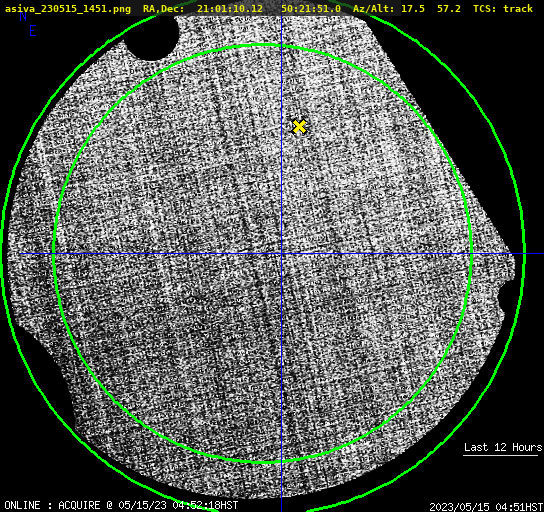Image resolution: width=544 pixels, height=512 pixels.
Task: Click the TCS: track status text
Action: click(503, 8)
